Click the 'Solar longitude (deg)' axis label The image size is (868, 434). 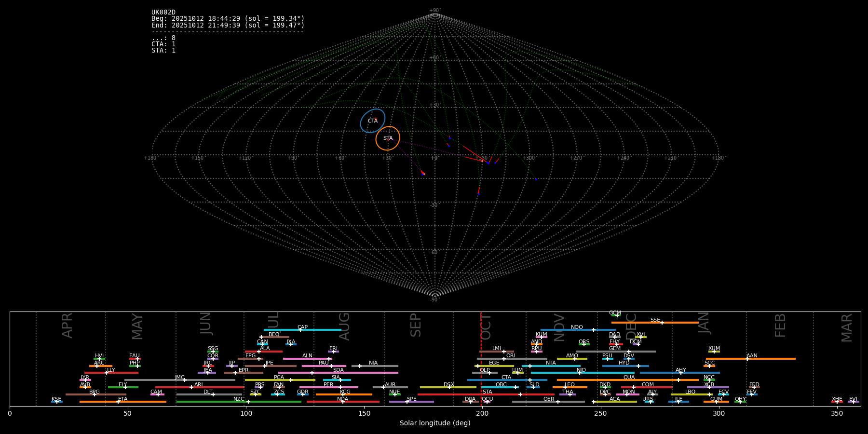coord(435,423)
